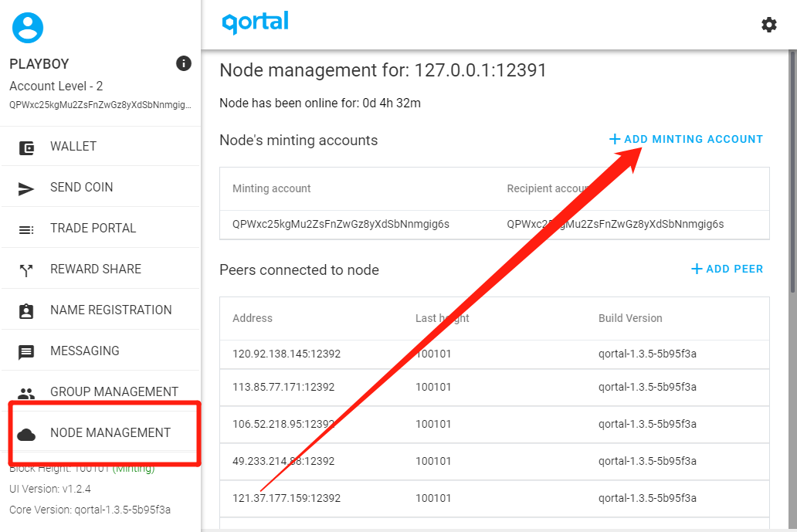This screenshot has width=797, height=532.
Task: Click the Node Management cloud icon
Action: (x=26, y=435)
